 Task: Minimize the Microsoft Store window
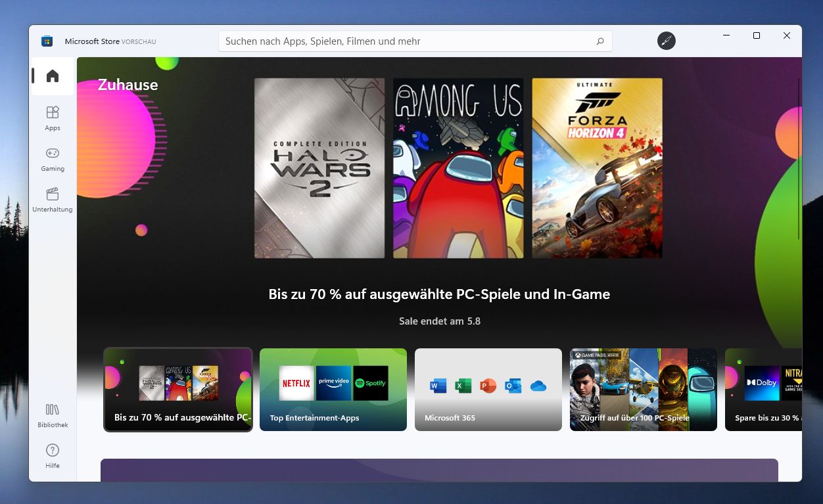[726, 35]
